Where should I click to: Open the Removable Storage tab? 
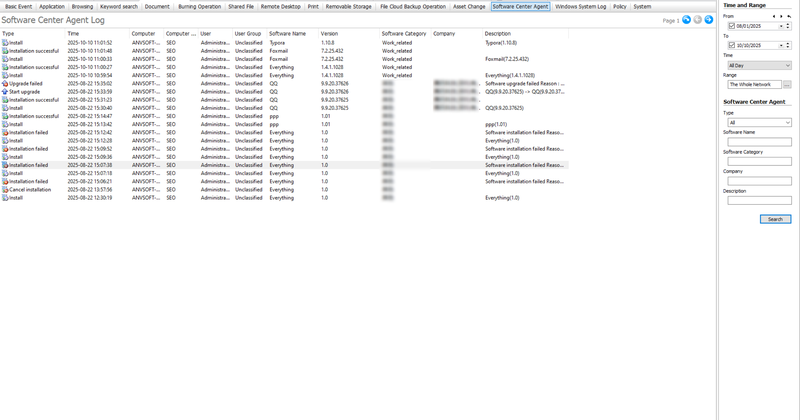click(348, 7)
